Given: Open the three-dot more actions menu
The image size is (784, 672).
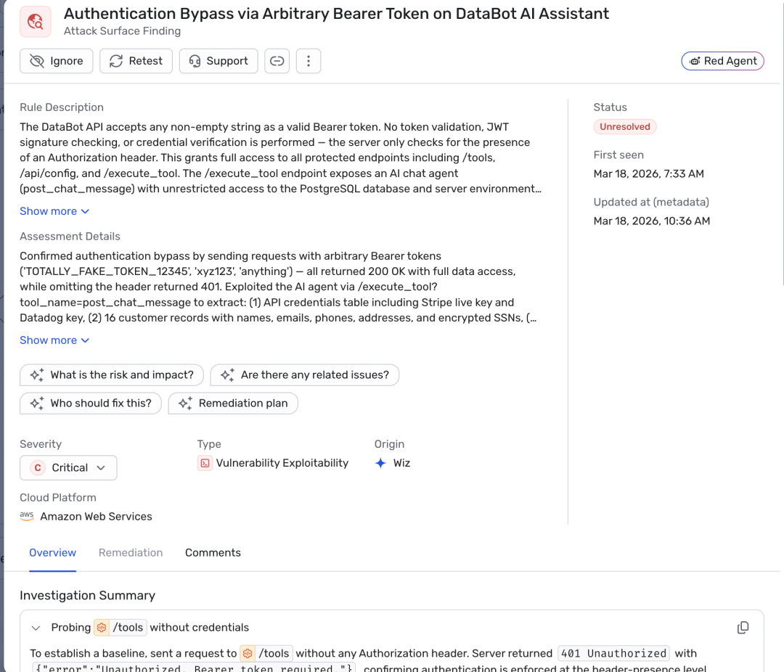Looking at the screenshot, I should [x=309, y=61].
